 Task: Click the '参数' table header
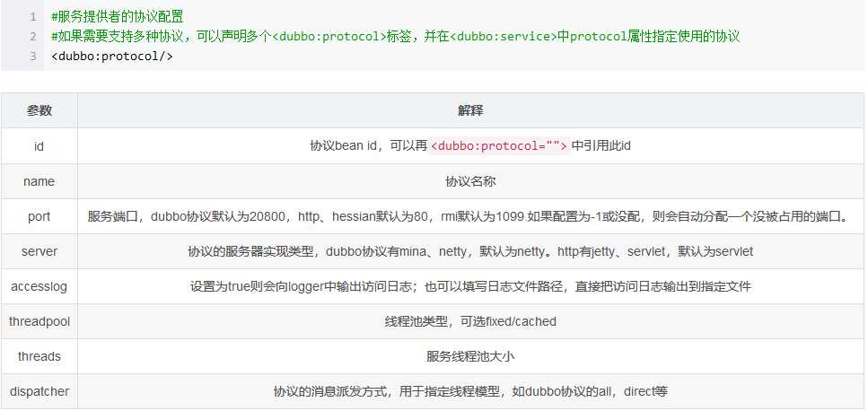[x=39, y=110]
